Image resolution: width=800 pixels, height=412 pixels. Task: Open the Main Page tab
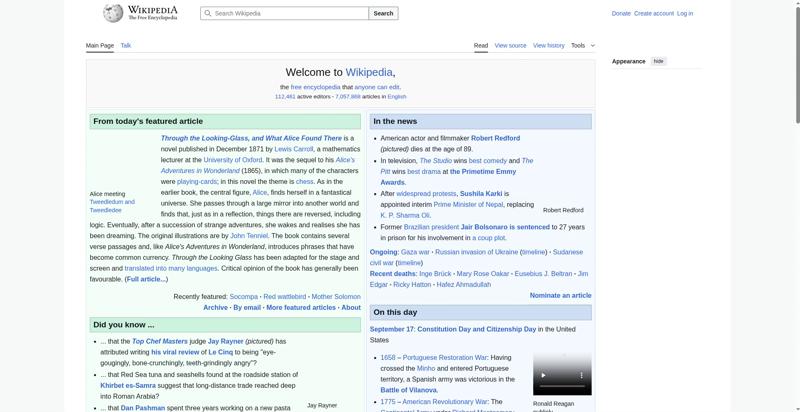click(100, 45)
